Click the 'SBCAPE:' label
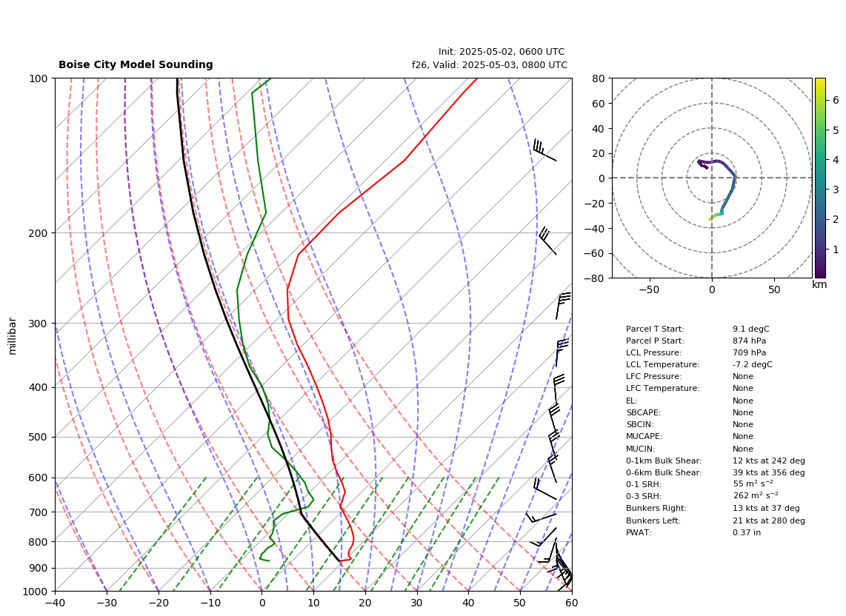The image size is (846, 616). (x=643, y=412)
